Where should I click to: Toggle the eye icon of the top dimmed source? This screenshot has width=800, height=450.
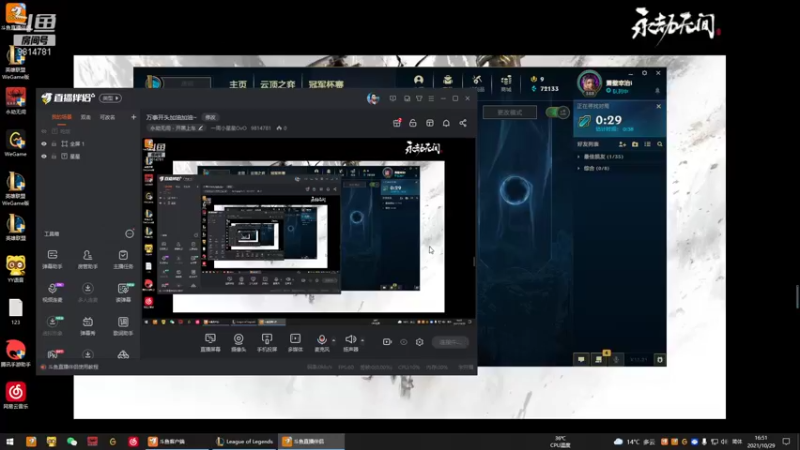click(x=44, y=131)
